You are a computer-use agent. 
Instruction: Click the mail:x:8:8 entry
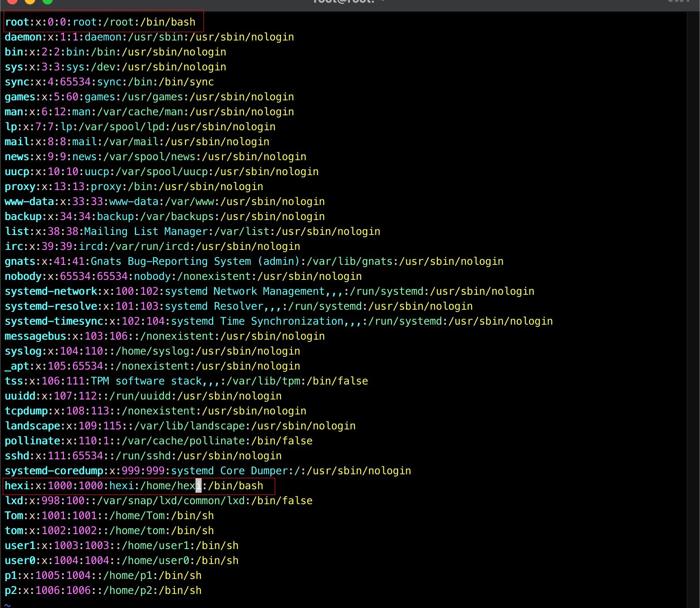click(137, 142)
